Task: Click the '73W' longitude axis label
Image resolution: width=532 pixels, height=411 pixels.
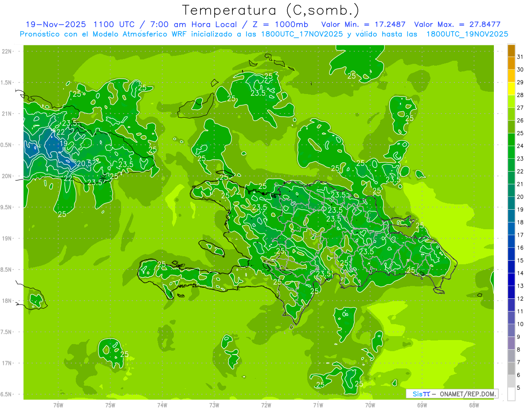Action: coord(214,405)
